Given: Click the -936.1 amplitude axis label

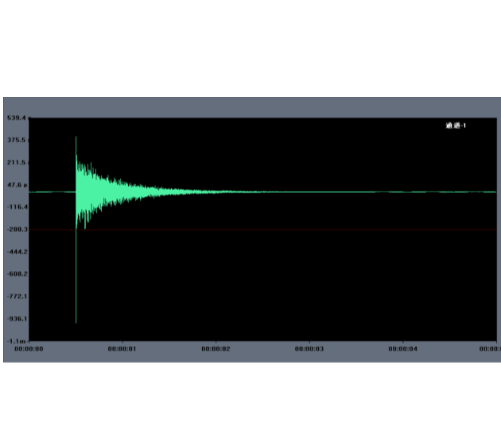Looking at the screenshot, I should click(17, 319).
